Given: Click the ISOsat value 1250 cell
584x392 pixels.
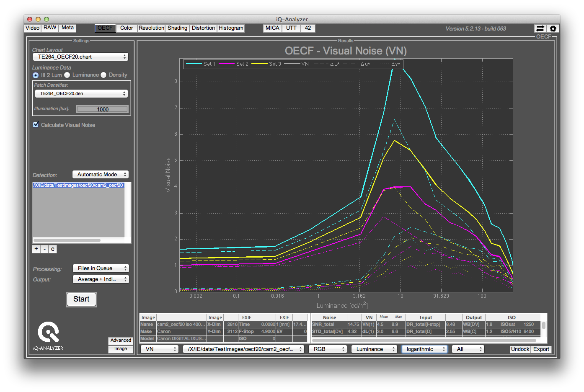Looking at the screenshot, I should (x=531, y=325).
